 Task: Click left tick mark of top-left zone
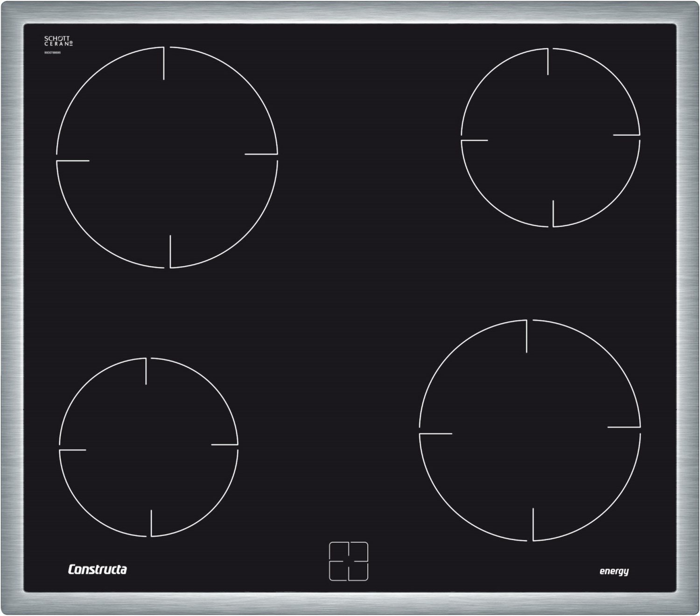click(73, 161)
